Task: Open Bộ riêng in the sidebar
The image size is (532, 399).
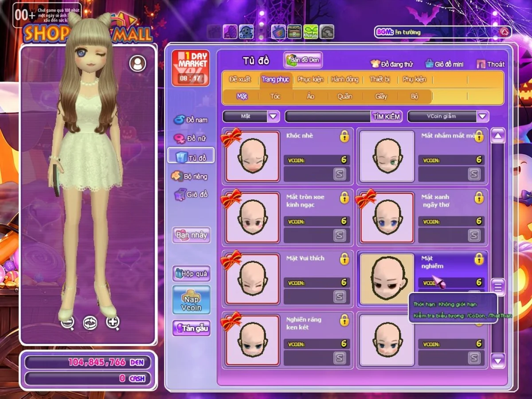Action: (x=190, y=176)
